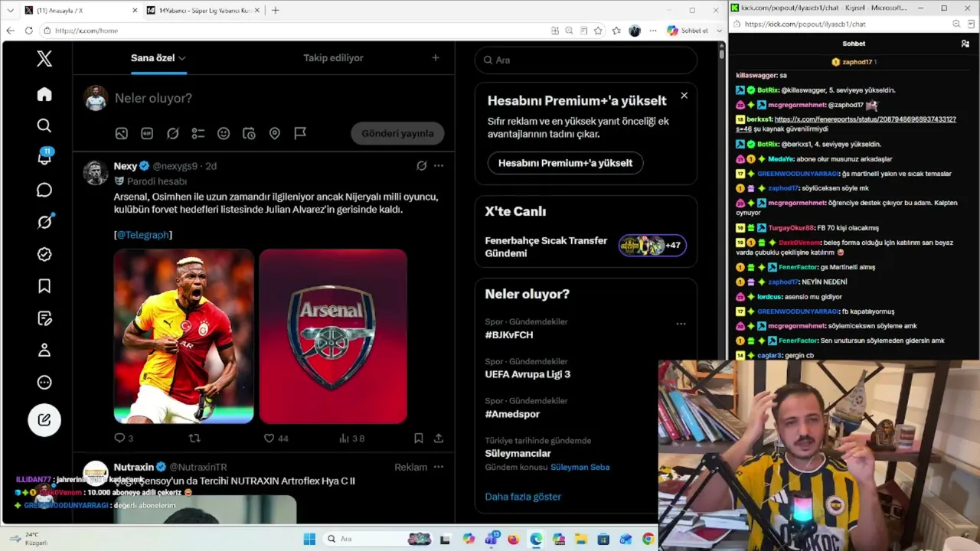The height and width of the screenshot is (551, 980).
Task: Repost the Nexy Arsenal post
Action: tap(194, 439)
